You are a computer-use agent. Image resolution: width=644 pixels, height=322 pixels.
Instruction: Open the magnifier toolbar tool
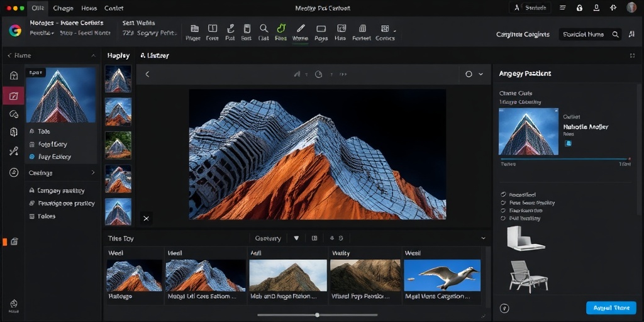(x=264, y=28)
